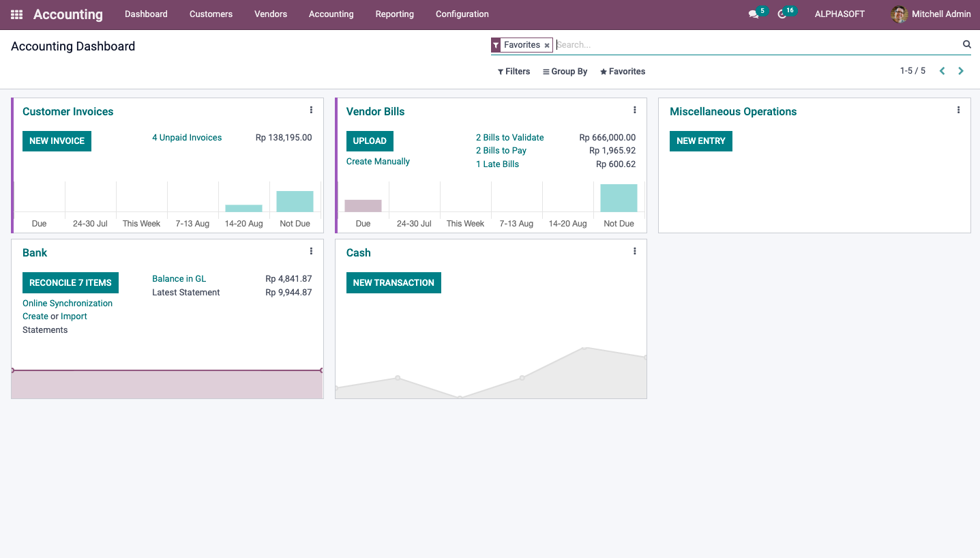Open the Mitchell Admin user menu
This screenshot has height=558, width=980.
tap(930, 14)
